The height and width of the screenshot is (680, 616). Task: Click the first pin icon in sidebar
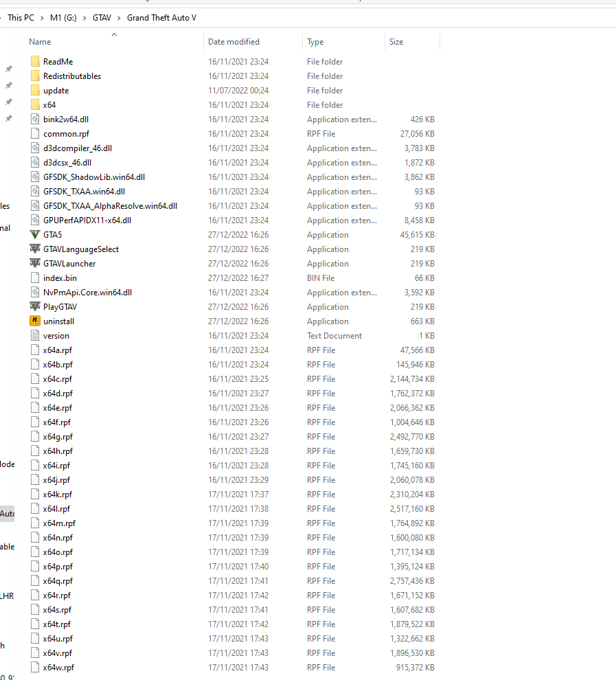(9, 69)
